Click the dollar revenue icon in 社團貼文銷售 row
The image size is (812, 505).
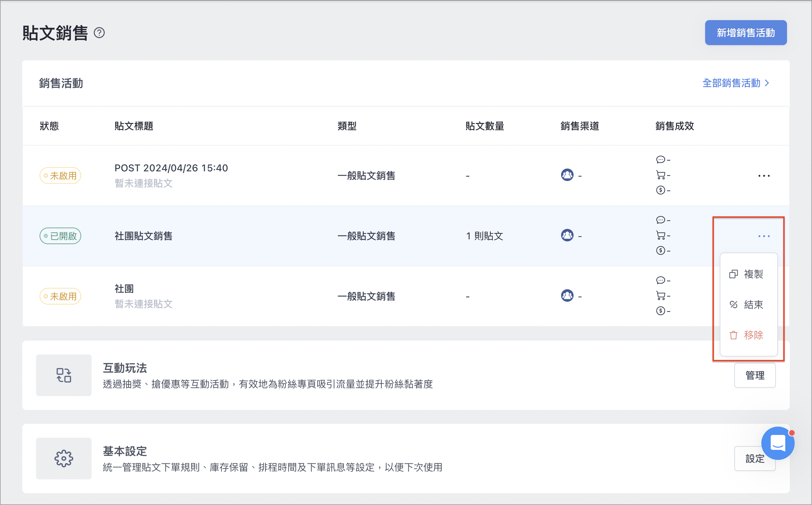[660, 250]
